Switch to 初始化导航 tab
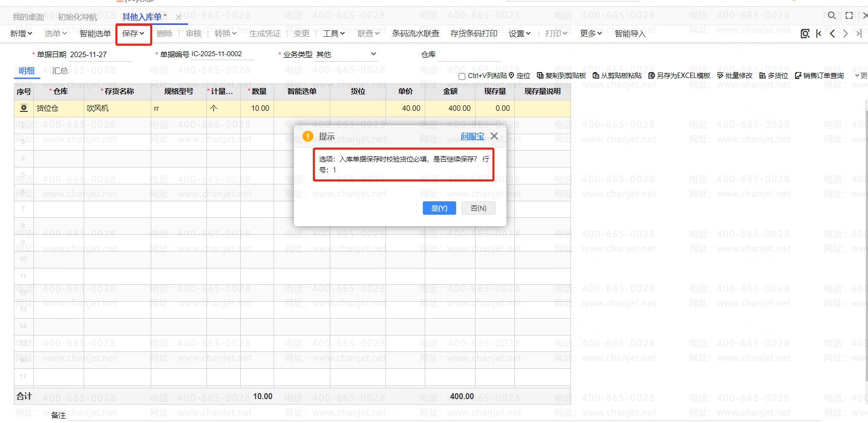Image resolution: width=868 pixels, height=423 pixels. click(x=78, y=17)
